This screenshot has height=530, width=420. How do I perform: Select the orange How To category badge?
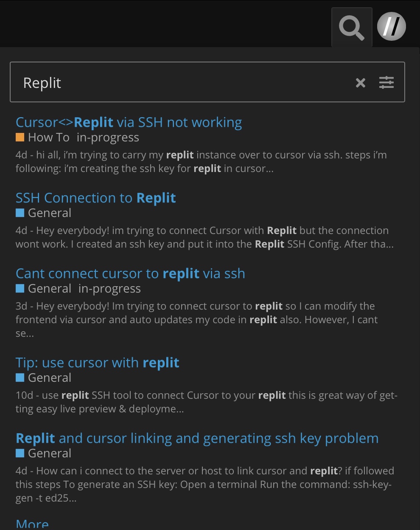tap(42, 137)
